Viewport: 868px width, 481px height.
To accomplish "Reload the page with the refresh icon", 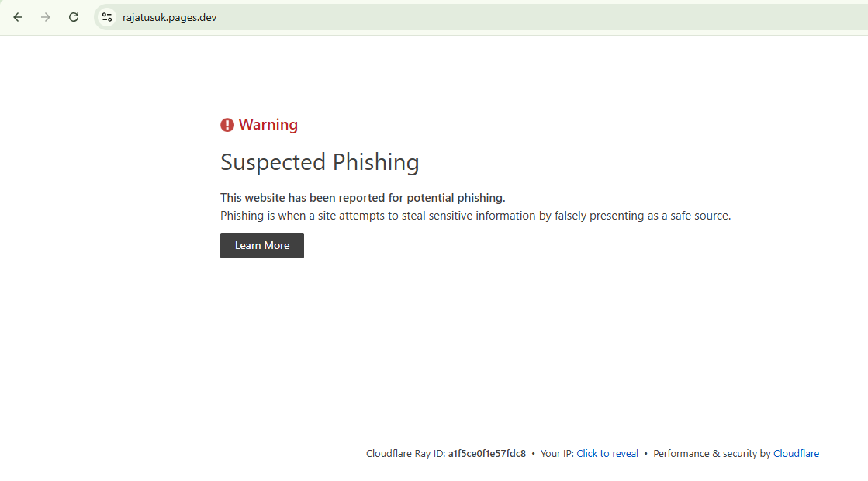I will click(74, 17).
